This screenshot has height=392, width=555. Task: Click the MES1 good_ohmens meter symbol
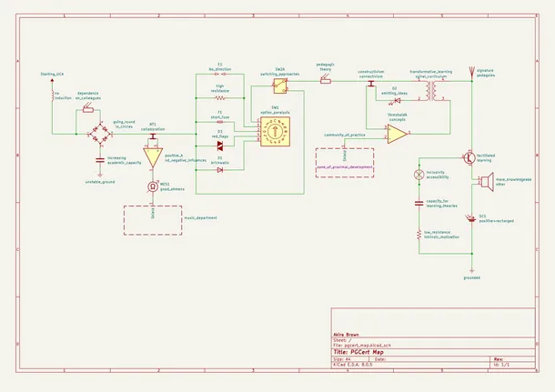(x=153, y=186)
